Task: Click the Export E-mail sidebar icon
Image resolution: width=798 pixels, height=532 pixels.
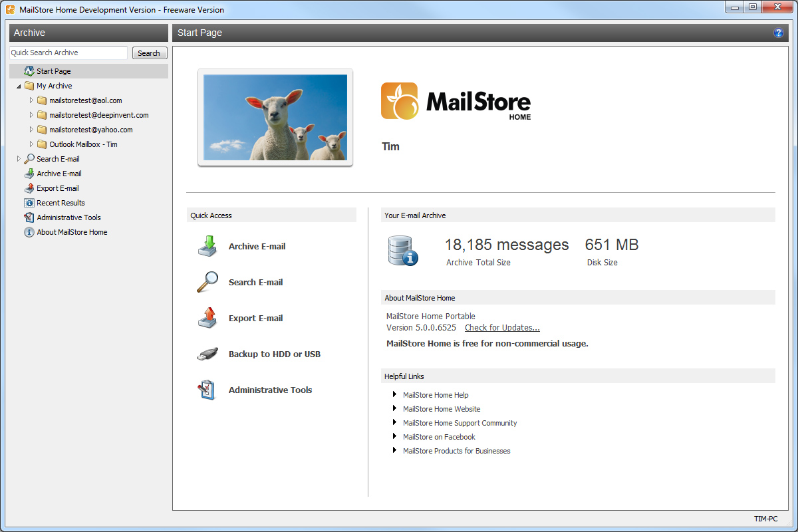Action: [x=29, y=188]
